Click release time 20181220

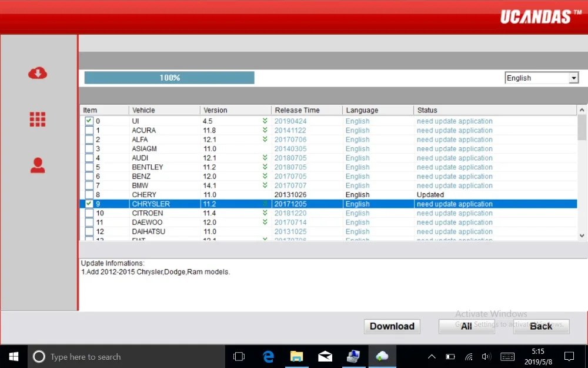point(290,213)
